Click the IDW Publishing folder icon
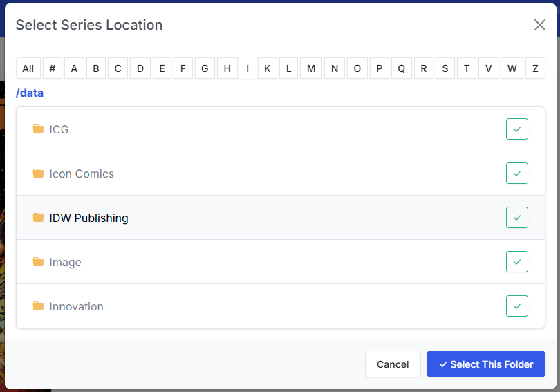 tap(38, 218)
